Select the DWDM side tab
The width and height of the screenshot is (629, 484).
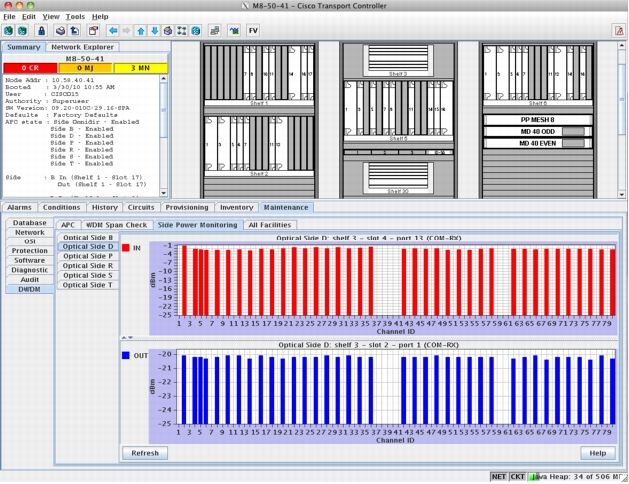click(x=29, y=289)
